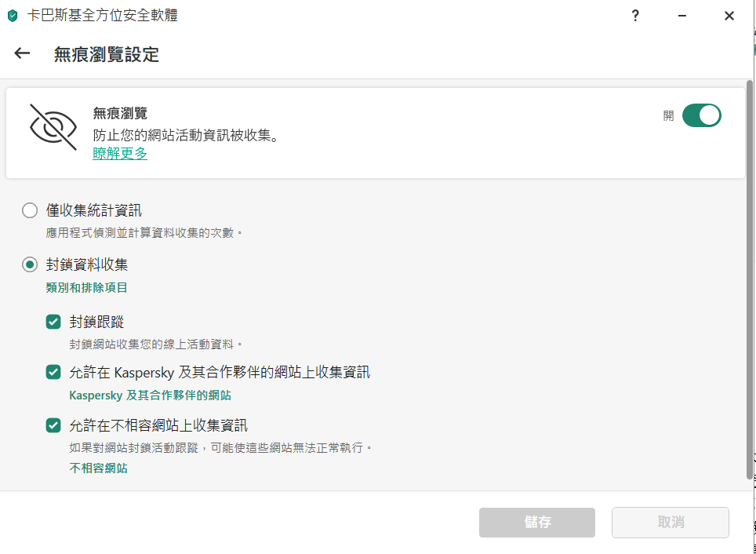The width and height of the screenshot is (756, 554).
Task: Open the Kaspersky 及其合作夥伴的網站 link
Action: click(151, 395)
